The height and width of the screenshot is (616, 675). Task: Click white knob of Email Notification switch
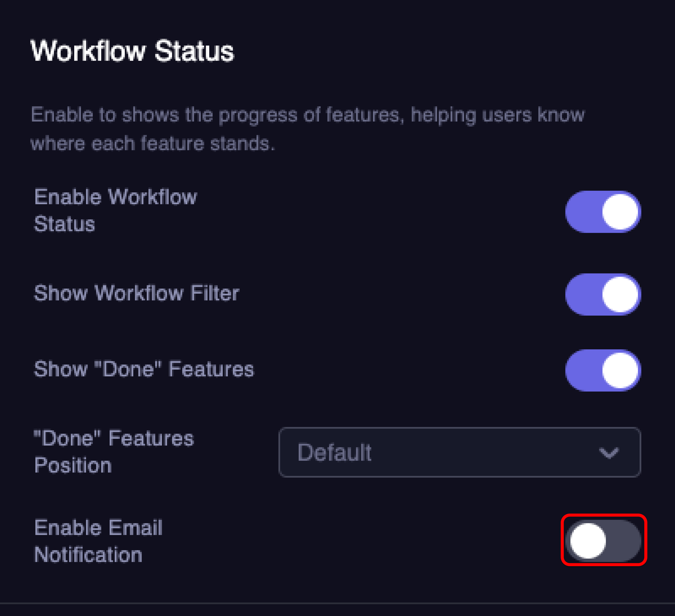point(588,540)
